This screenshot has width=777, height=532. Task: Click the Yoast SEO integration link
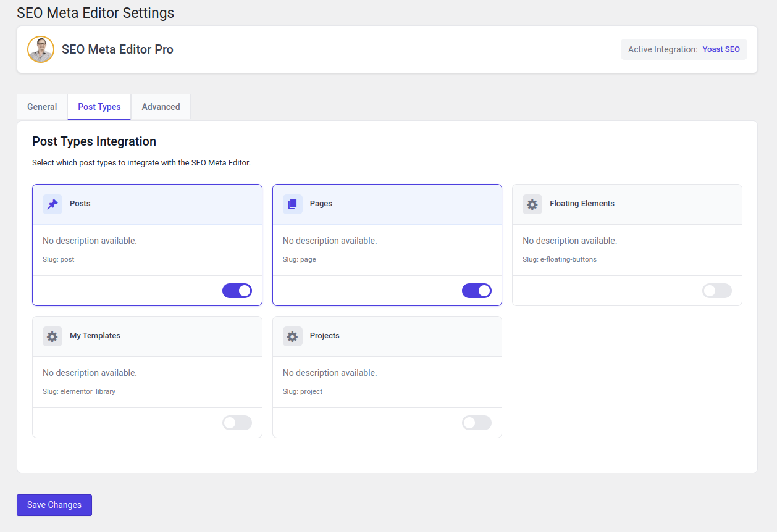[x=721, y=49]
